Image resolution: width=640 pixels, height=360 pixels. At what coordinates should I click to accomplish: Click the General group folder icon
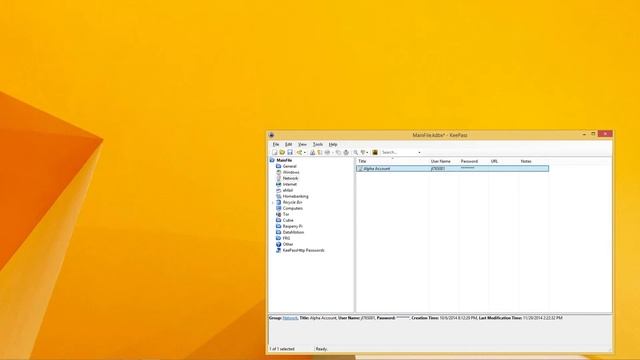coord(278,167)
